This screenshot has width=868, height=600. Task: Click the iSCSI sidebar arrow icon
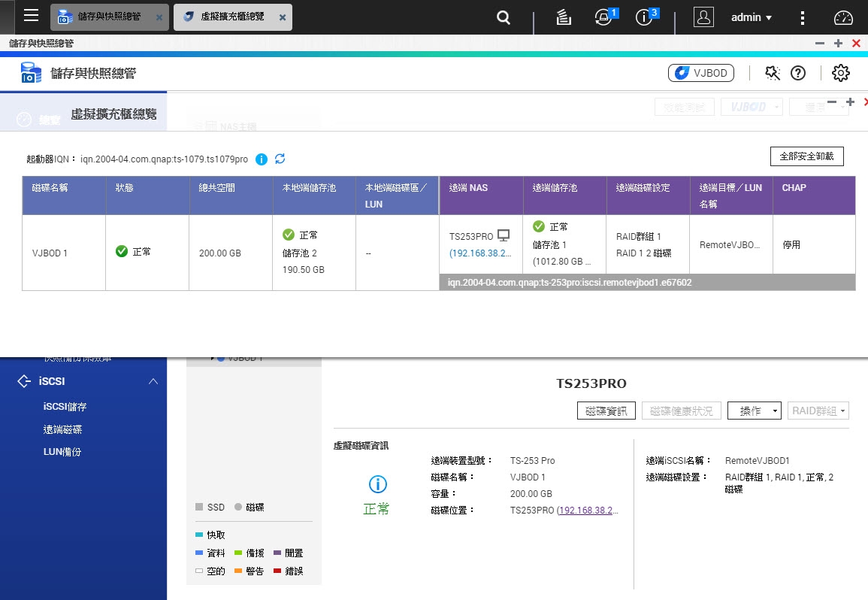pyautogui.click(x=24, y=381)
